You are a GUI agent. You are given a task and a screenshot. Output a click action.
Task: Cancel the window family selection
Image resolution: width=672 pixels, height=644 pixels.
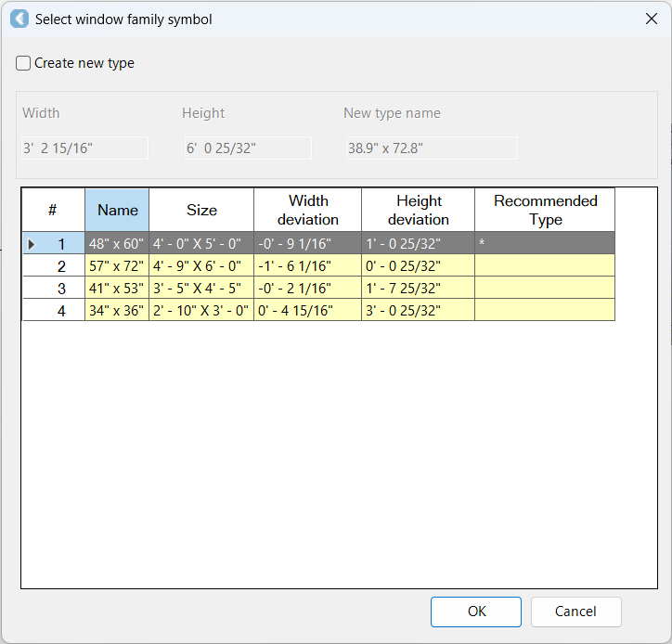[575, 612]
